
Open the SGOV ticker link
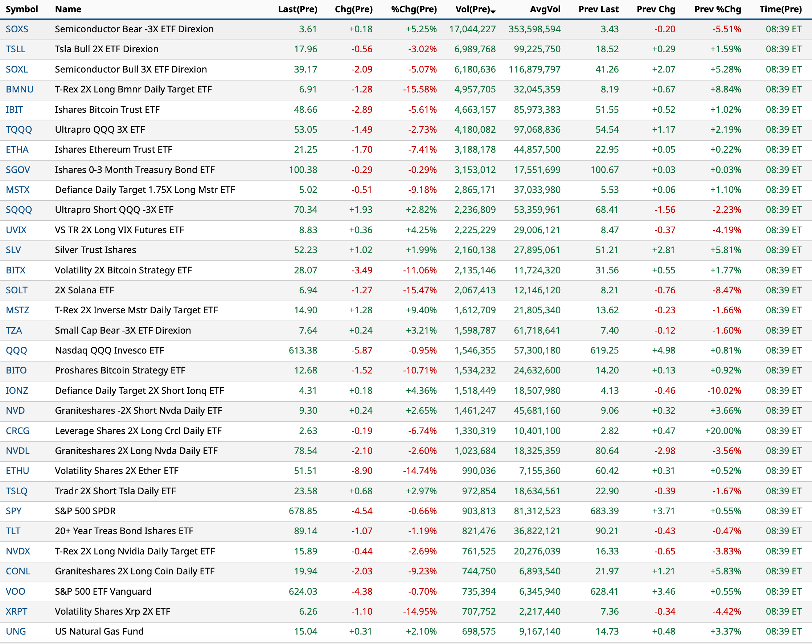[x=18, y=170]
